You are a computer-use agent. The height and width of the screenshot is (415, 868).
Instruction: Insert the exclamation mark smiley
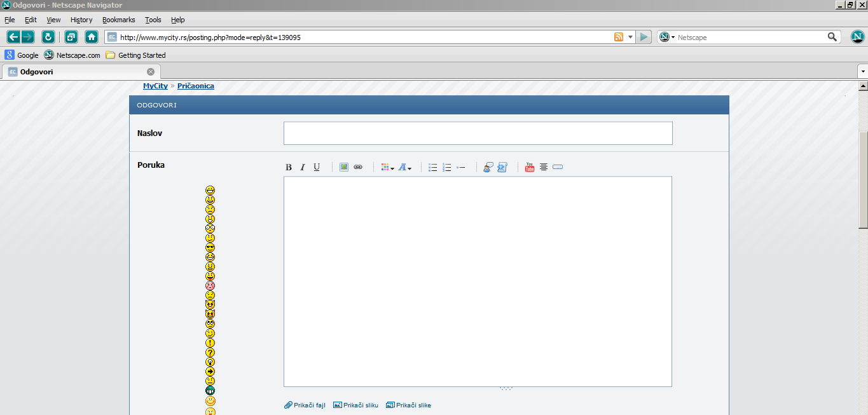pyautogui.click(x=210, y=343)
